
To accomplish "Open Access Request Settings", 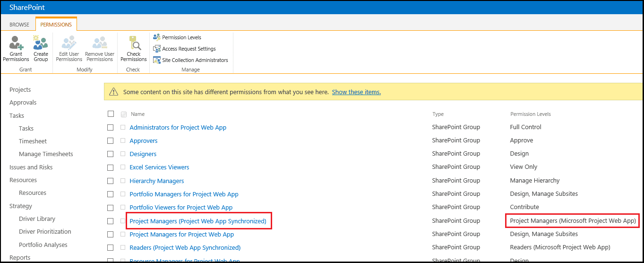I will point(184,49).
